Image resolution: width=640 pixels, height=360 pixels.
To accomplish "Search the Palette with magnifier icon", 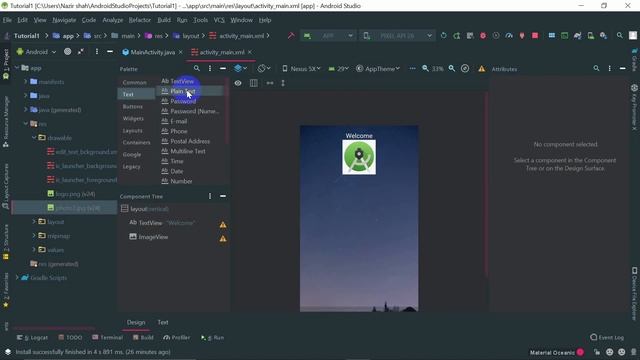I will click(x=197, y=69).
